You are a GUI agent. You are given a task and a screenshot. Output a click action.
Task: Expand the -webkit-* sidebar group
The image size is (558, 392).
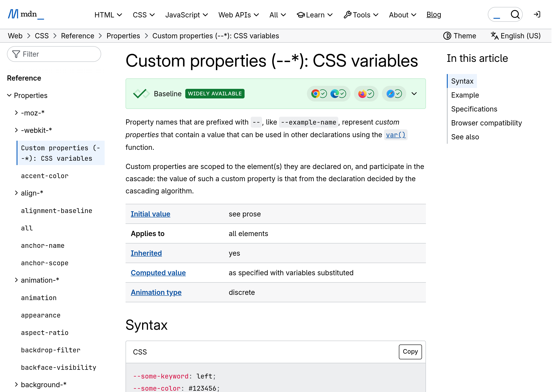[x=16, y=130]
